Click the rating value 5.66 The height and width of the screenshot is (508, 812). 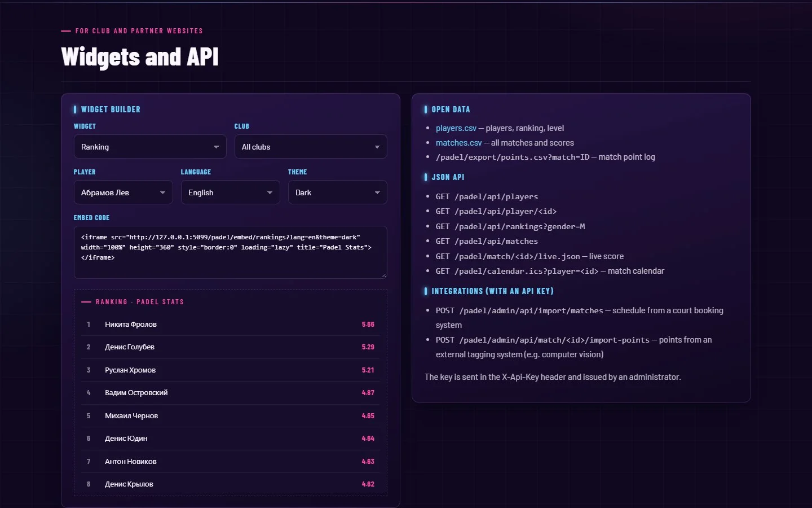pyautogui.click(x=368, y=325)
